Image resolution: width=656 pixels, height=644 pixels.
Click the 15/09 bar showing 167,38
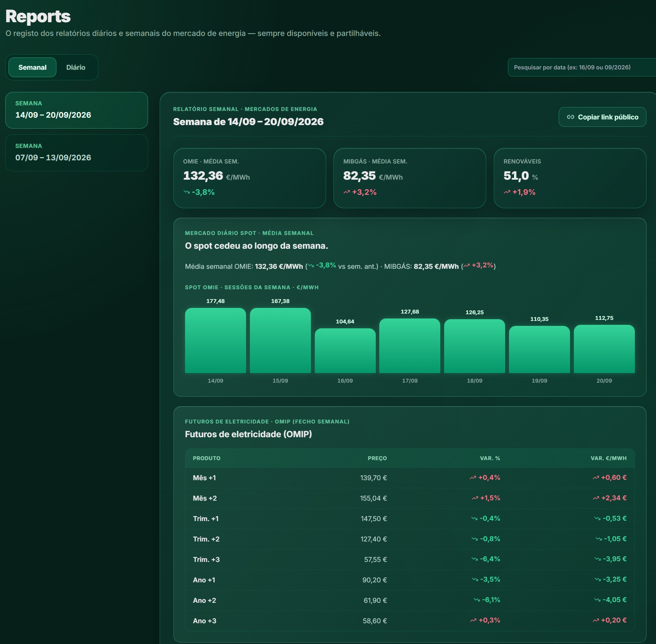pos(280,340)
